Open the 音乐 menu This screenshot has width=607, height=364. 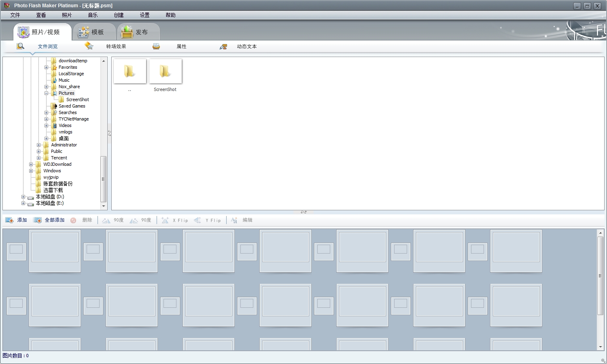(x=93, y=15)
